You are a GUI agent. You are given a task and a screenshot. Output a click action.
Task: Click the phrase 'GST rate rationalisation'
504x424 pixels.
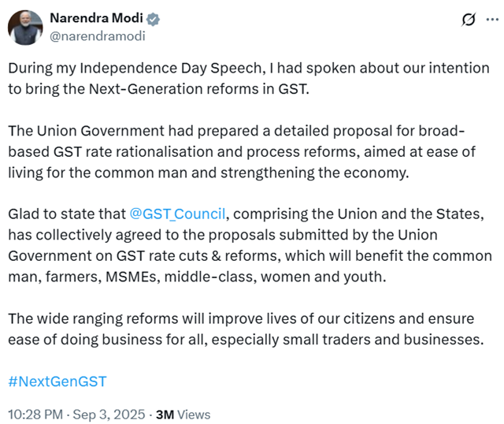tap(133, 152)
